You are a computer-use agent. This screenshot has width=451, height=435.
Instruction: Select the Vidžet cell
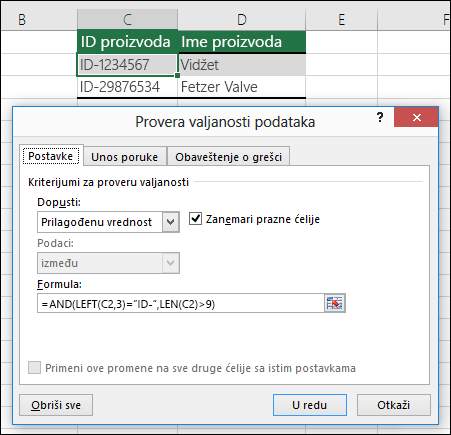242,65
